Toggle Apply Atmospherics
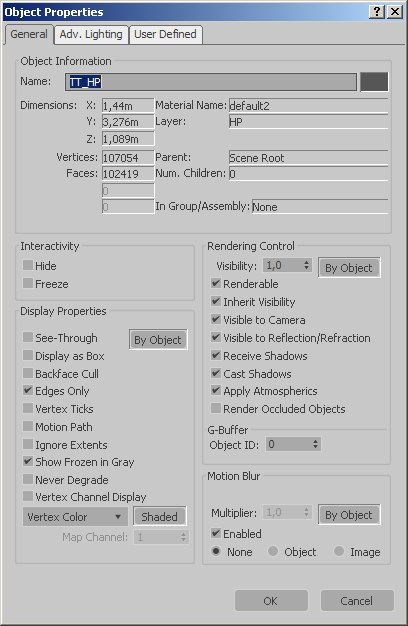Screen dimensions: 408x626 216,390
